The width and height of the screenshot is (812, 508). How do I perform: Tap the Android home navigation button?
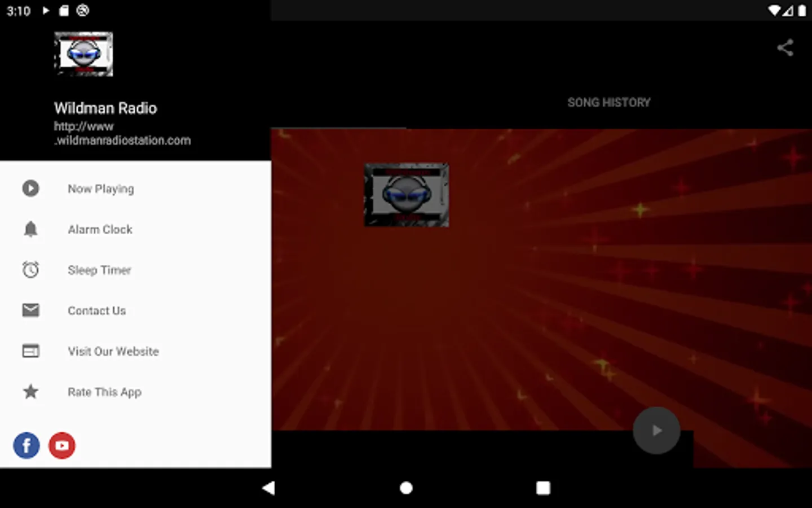click(406, 488)
